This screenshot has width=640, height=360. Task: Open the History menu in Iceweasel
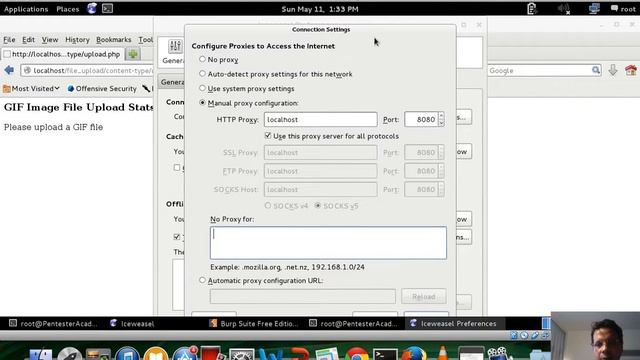coord(77,40)
